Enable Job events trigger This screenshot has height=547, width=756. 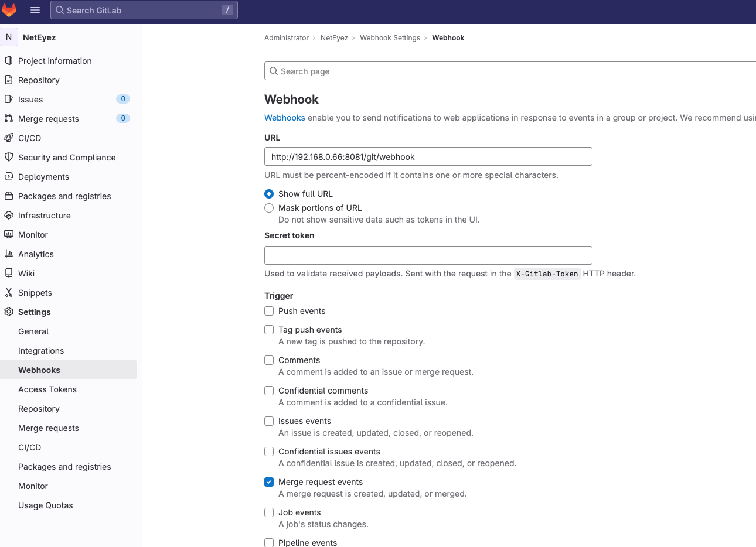pos(269,512)
